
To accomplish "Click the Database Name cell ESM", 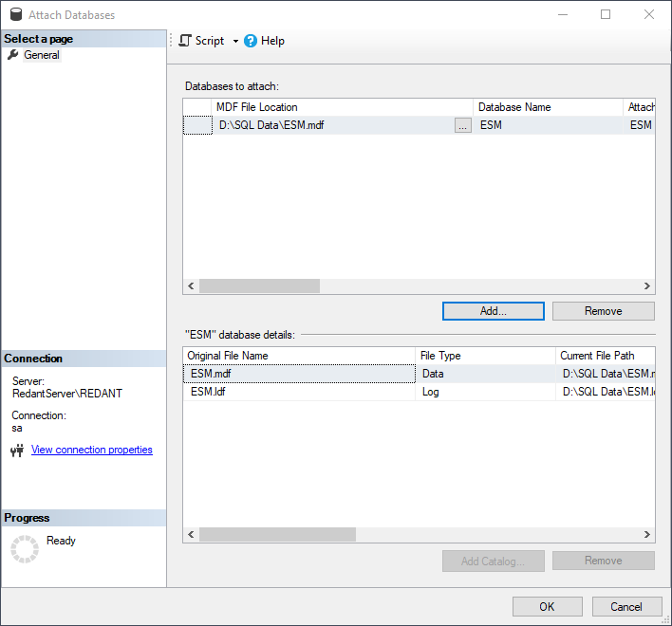I will coord(549,125).
